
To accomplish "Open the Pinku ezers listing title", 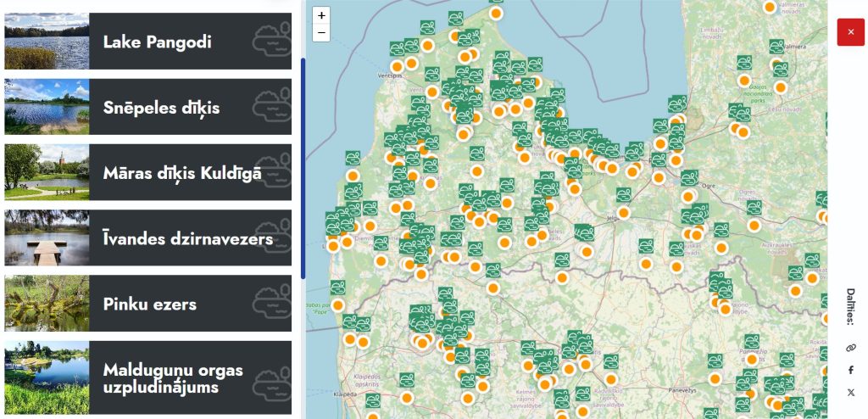I will [x=149, y=304].
